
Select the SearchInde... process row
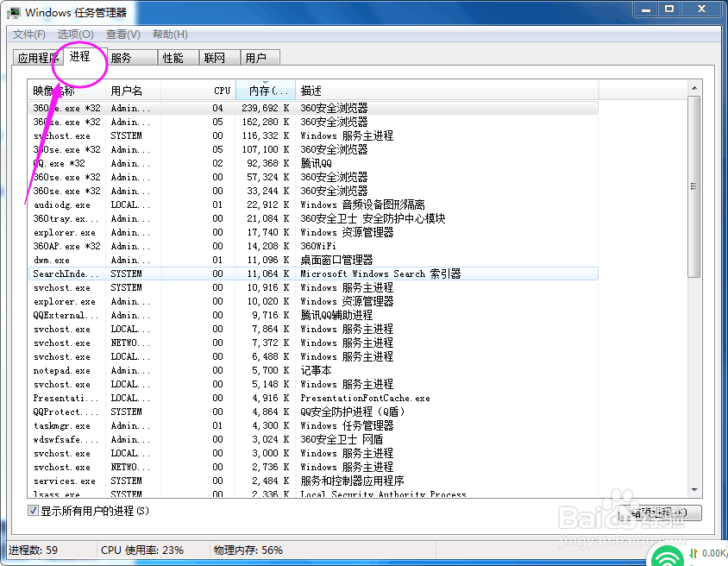[x=313, y=274]
